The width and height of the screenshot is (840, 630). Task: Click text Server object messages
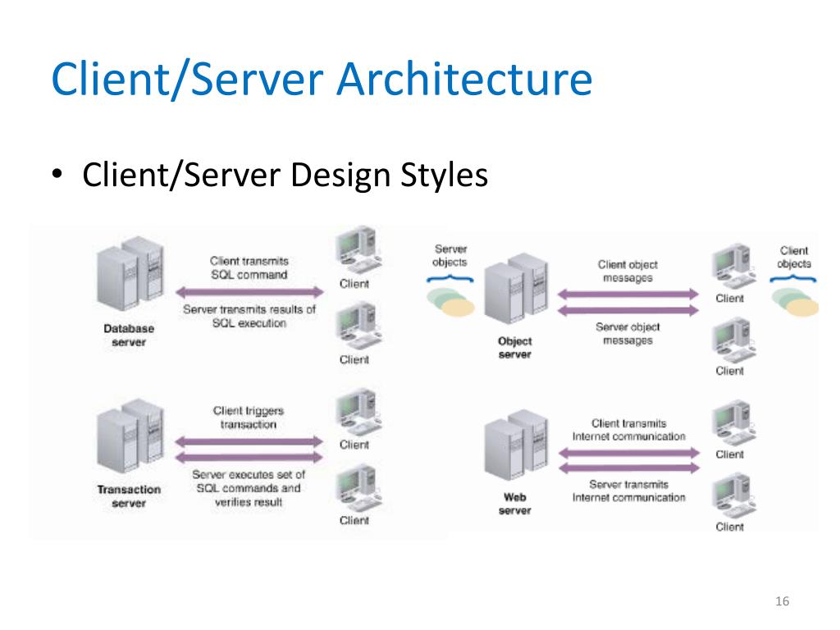click(628, 333)
